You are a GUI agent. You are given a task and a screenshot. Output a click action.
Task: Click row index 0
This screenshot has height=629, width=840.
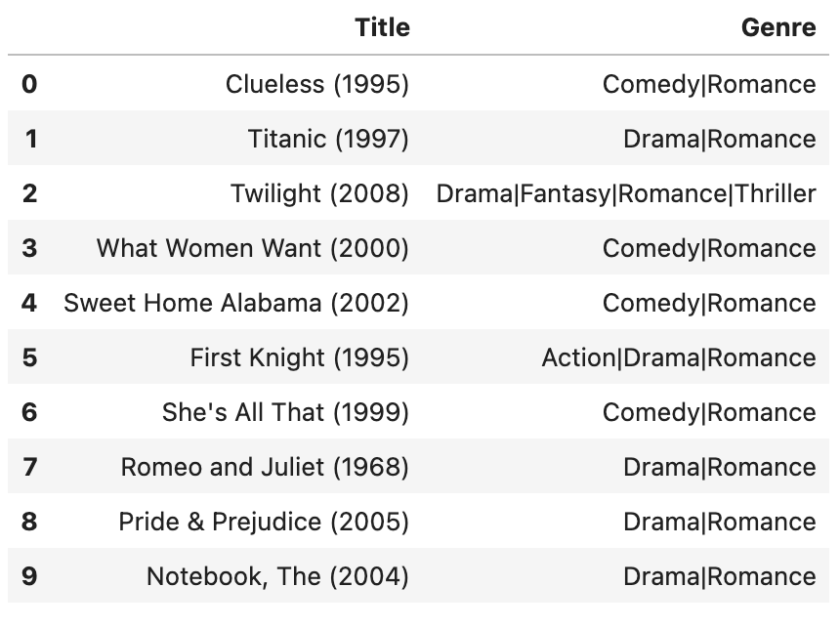tap(29, 84)
